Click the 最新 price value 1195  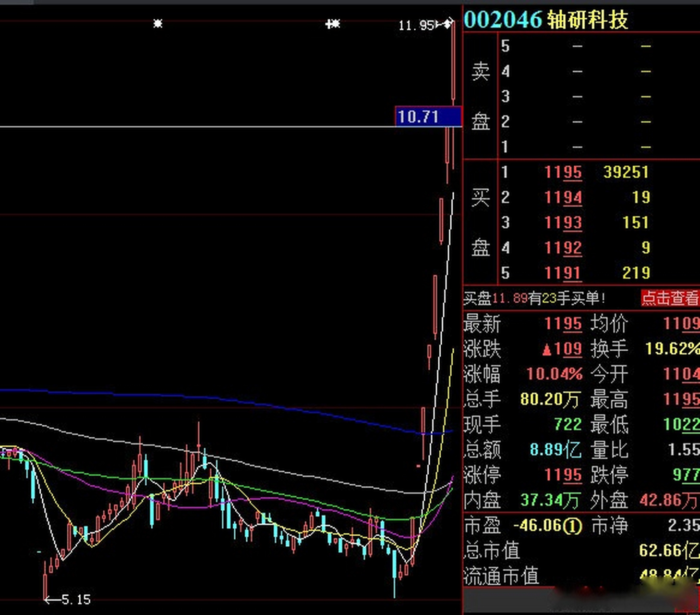[x=563, y=323]
